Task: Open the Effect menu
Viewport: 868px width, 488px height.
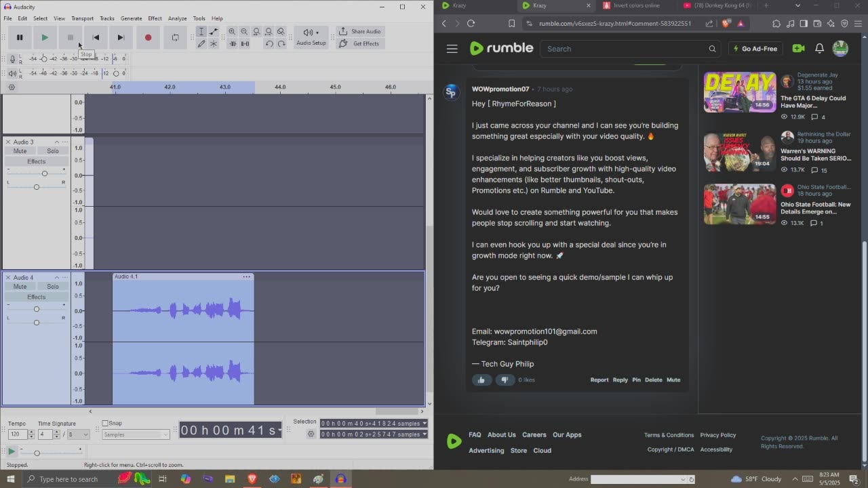Action: (x=155, y=18)
